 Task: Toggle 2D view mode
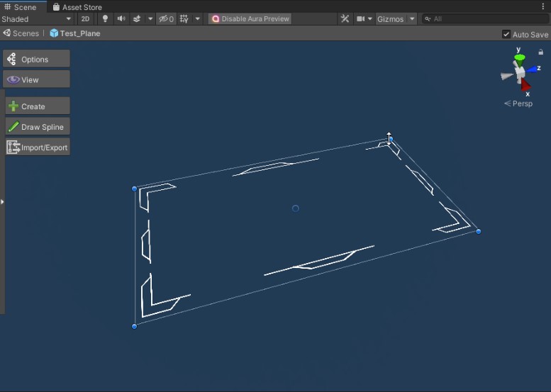click(85, 19)
